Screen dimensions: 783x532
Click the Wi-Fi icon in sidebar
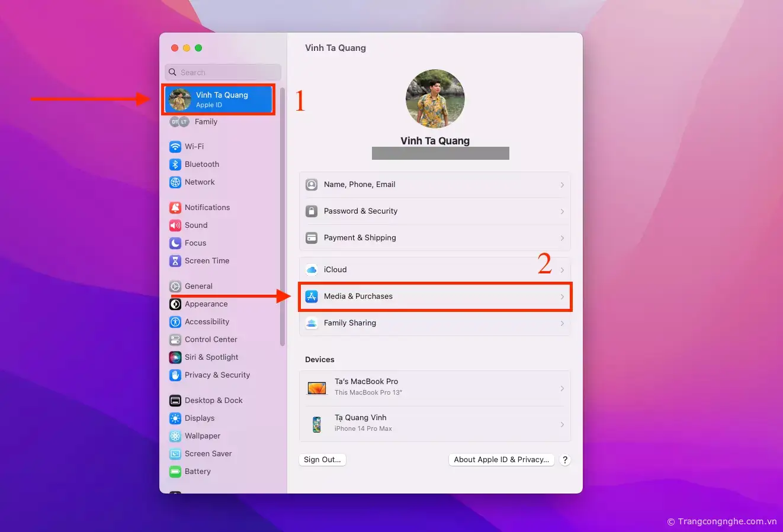(175, 147)
